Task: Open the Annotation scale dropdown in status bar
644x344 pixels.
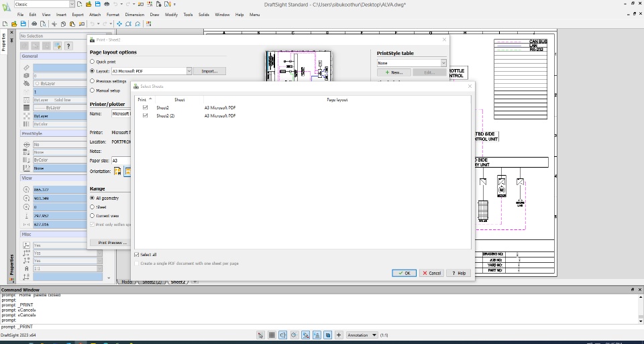Action: coord(362,335)
